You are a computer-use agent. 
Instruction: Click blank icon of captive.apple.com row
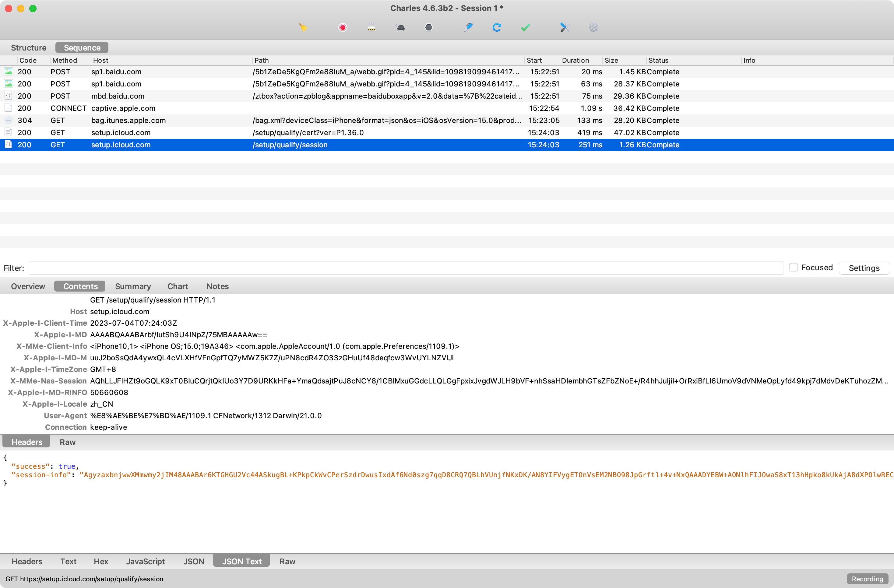pos(8,108)
